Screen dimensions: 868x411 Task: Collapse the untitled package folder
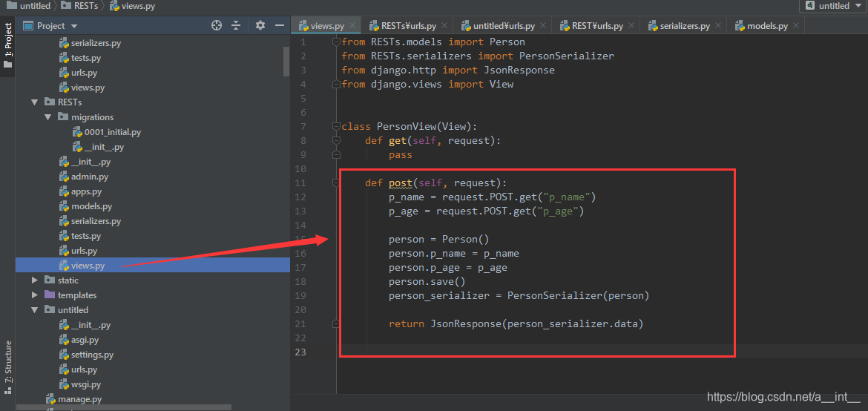[x=35, y=310]
